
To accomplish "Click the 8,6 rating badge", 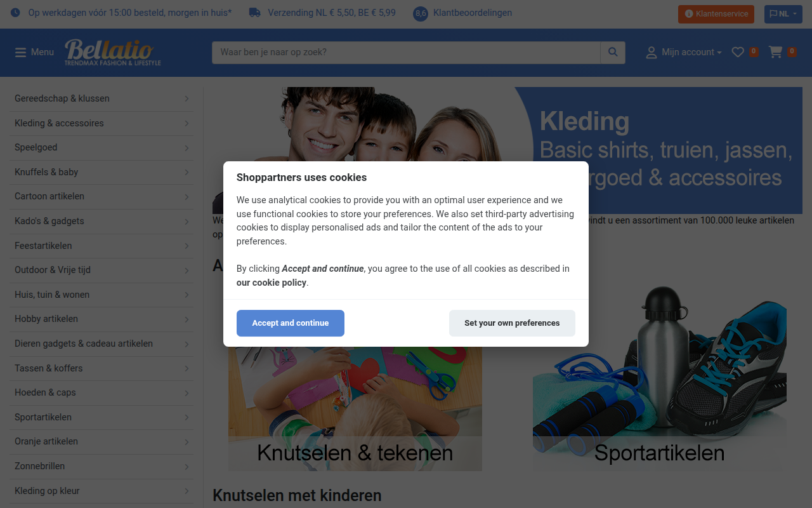I will click(x=421, y=13).
